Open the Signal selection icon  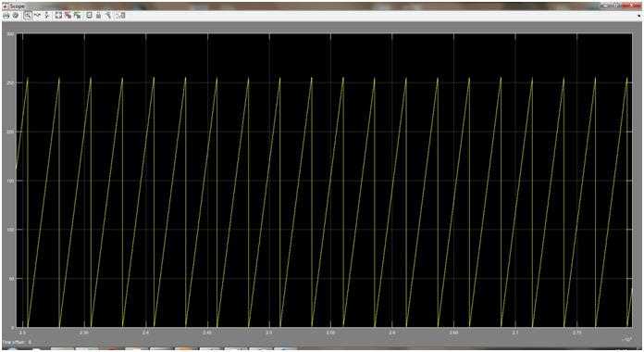tap(108, 16)
